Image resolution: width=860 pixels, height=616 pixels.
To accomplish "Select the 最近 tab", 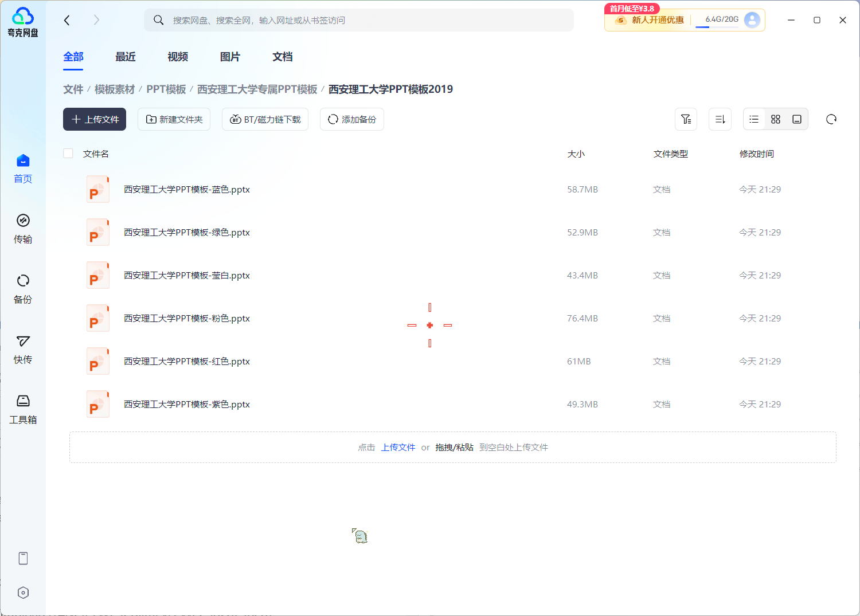I will tap(126, 57).
